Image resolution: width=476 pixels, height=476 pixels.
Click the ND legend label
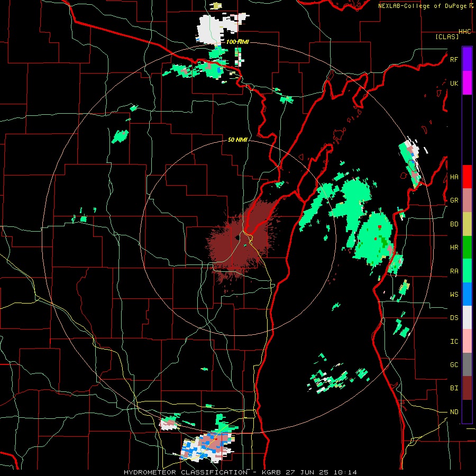(454, 412)
